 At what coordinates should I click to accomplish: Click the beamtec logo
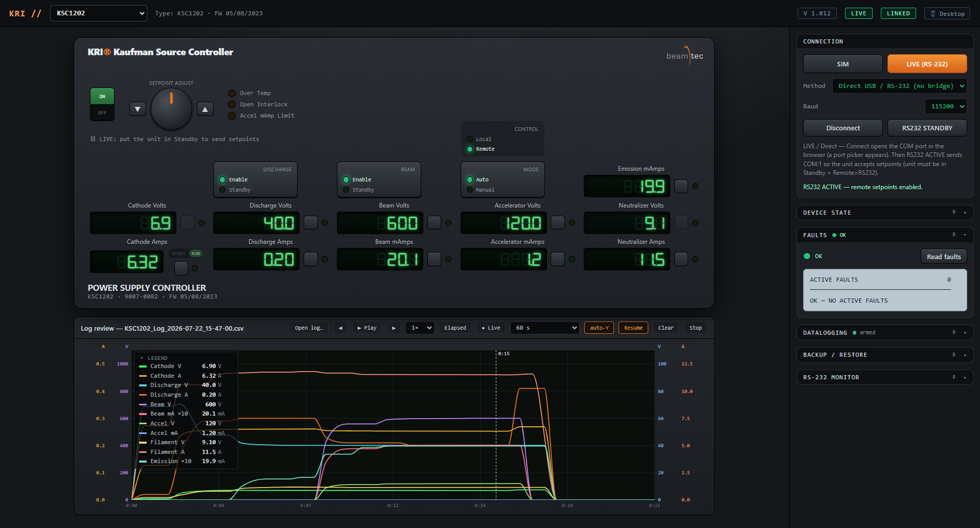pyautogui.click(x=685, y=56)
